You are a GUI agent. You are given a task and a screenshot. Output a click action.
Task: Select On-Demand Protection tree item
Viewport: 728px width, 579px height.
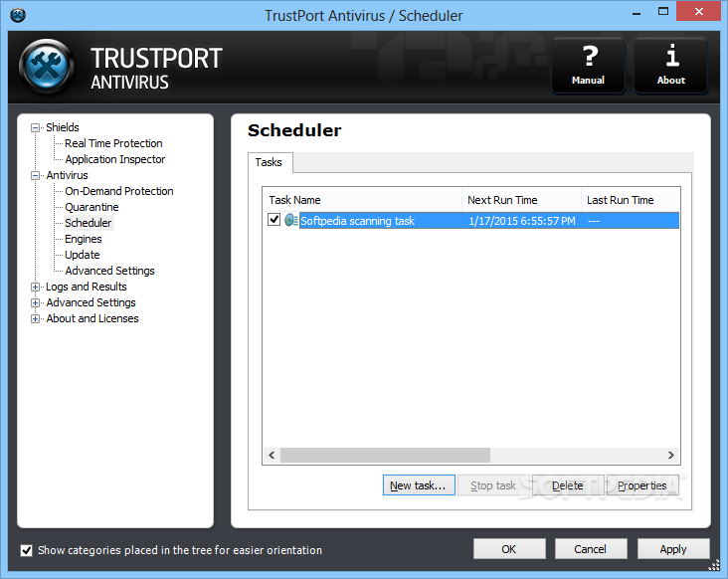[x=119, y=191]
